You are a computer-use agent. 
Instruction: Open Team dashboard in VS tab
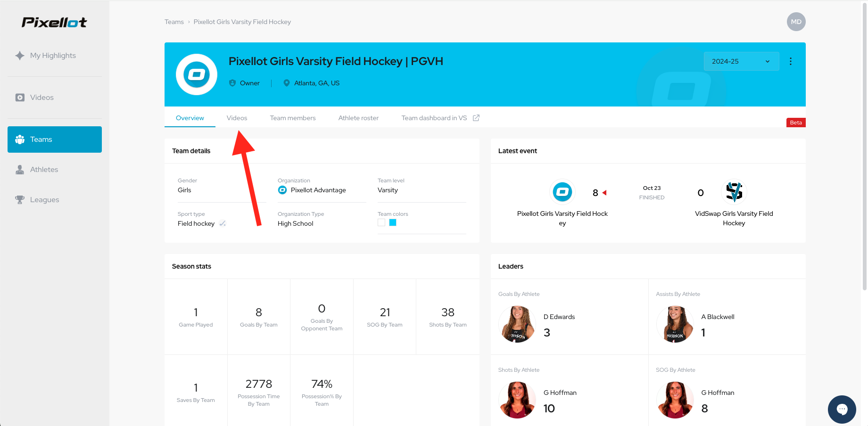[434, 118]
